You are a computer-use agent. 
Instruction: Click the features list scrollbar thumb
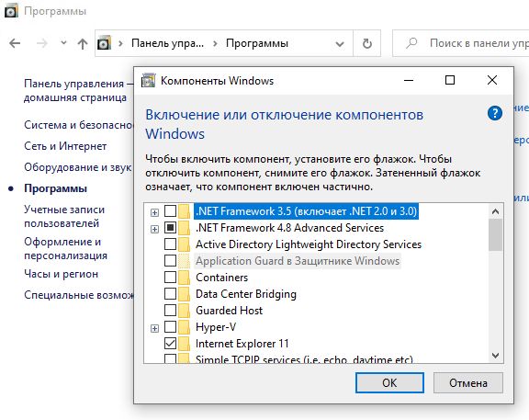click(x=495, y=235)
